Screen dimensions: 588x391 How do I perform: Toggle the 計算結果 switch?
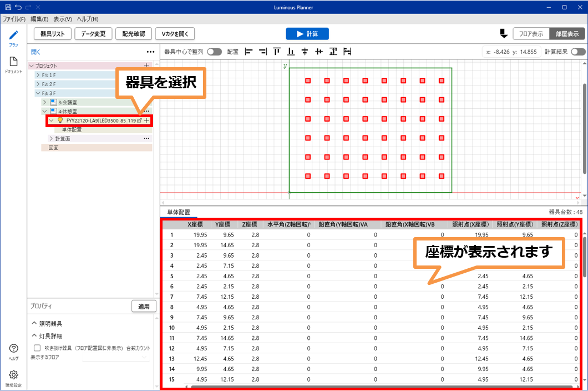pos(577,52)
